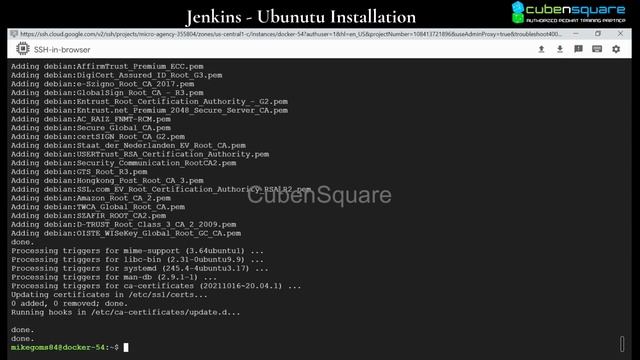
Task: Click the Staat_der_Nederlanden_EV_Root_CA.pem line
Action: pos(128,145)
